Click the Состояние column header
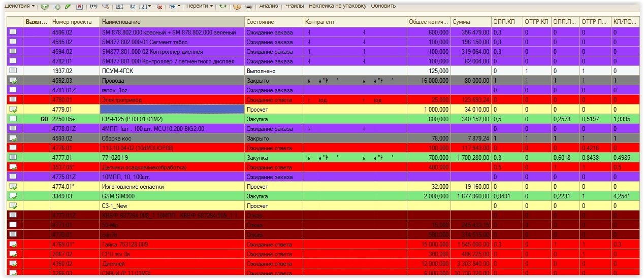 [x=273, y=22]
